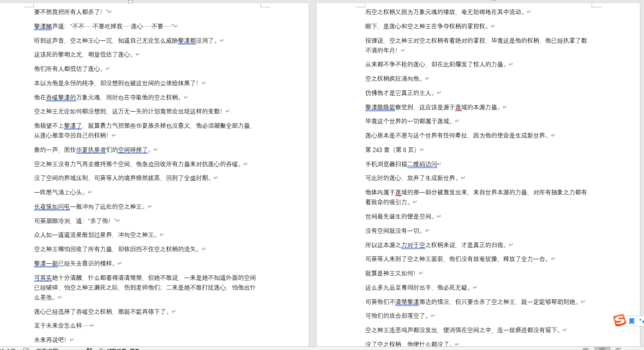
Task: Click the line starting '莲心原本是不愿与这个世界'
Action: click(458, 135)
